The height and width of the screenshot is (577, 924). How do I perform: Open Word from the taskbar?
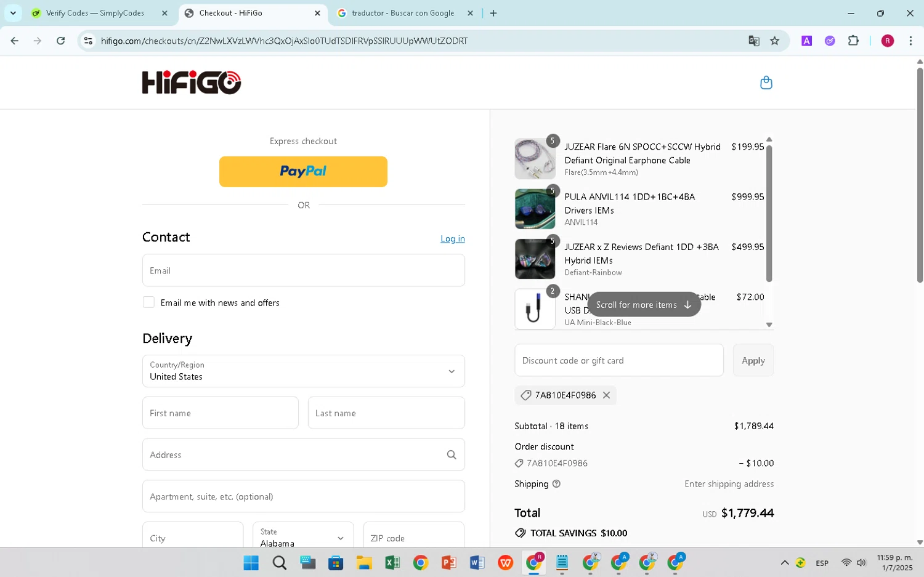[477, 563]
